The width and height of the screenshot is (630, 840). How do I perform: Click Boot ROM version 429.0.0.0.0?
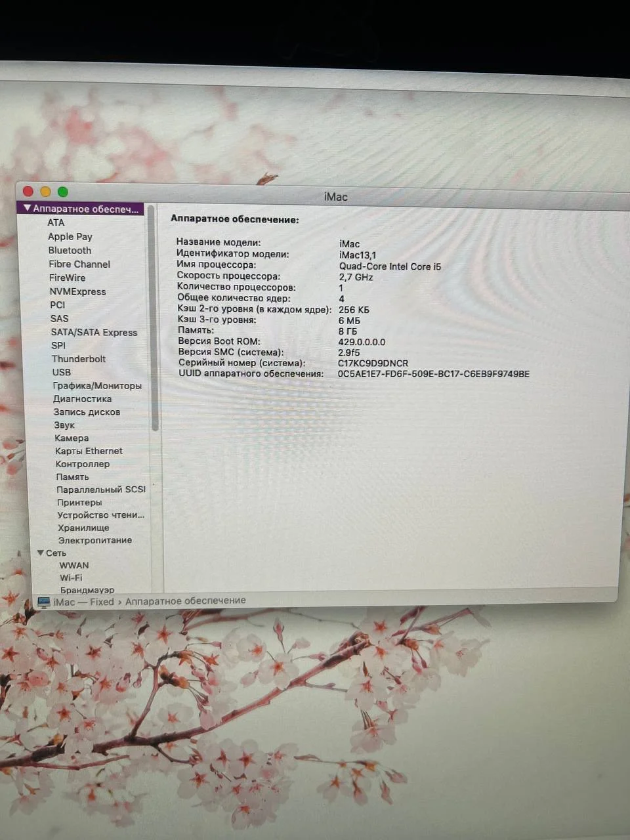tap(362, 342)
